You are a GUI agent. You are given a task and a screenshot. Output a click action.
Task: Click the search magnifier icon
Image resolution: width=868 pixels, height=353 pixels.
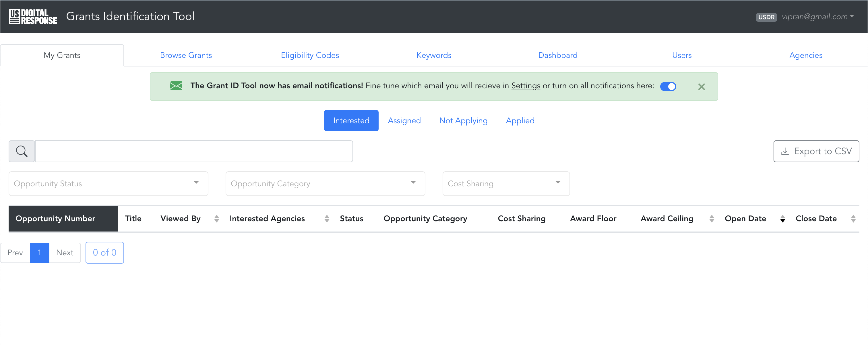[x=21, y=151]
